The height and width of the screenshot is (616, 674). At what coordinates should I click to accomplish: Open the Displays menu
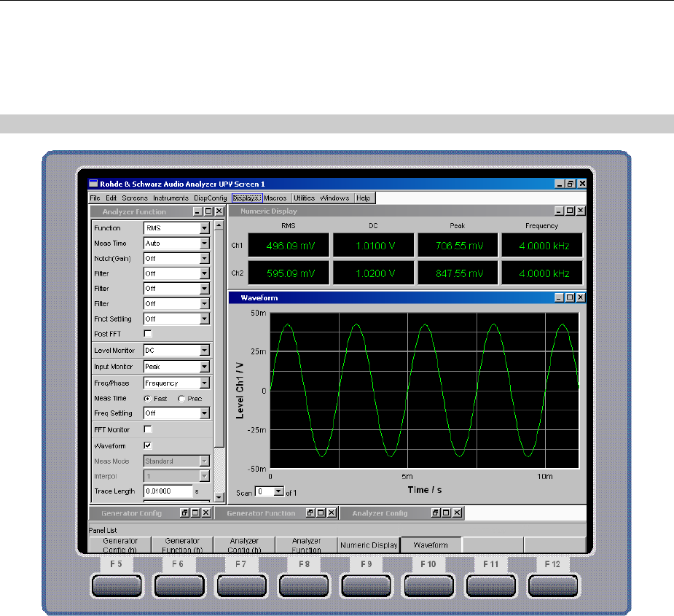point(247,198)
